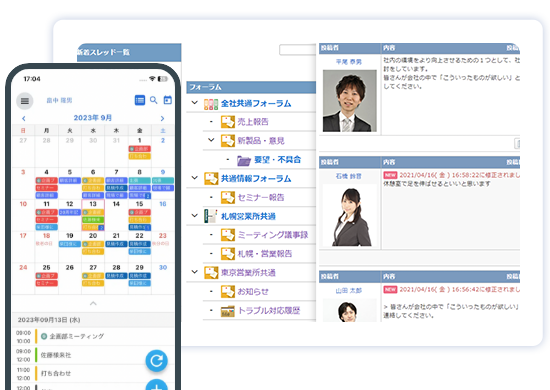The width and height of the screenshot is (550, 390).
Task: Open the 売上報告 forum link
Action: 253,122
